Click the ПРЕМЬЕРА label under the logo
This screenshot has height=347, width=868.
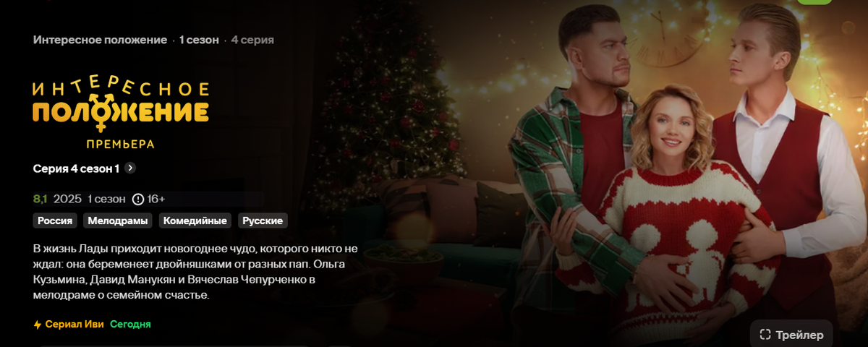120,144
